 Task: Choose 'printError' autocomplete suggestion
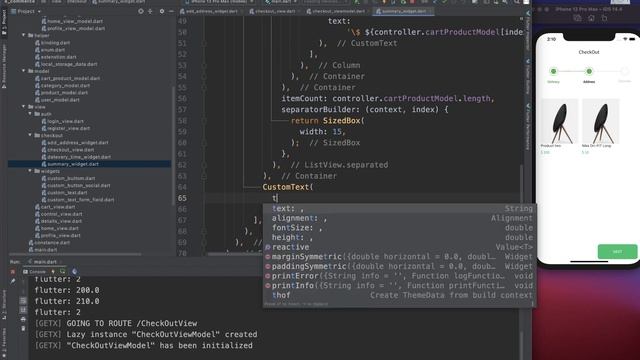(x=399, y=276)
